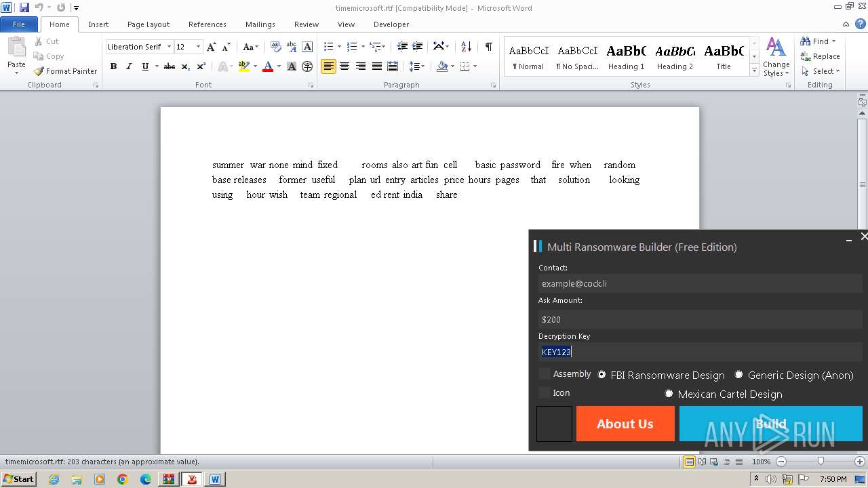Increase paragraph indent
This screenshot has width=868, height=488.
pyautogui.click(x=418, y=47)
